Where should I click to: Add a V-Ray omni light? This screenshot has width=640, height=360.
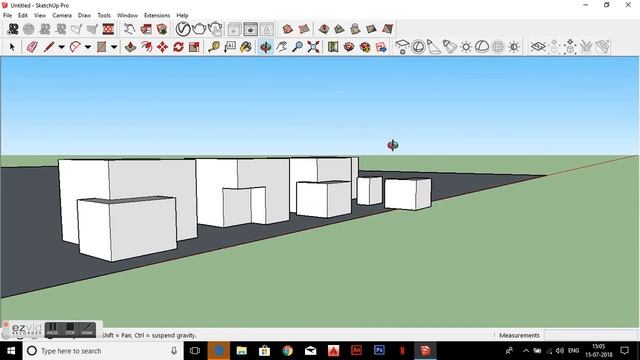point(466,47)
